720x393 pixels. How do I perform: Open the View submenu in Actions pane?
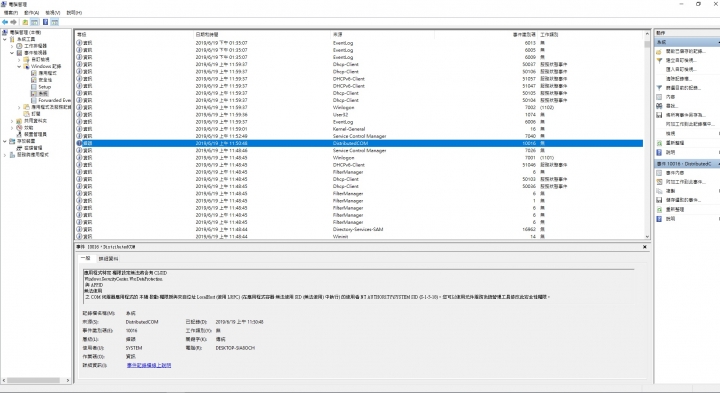point(670,134)
